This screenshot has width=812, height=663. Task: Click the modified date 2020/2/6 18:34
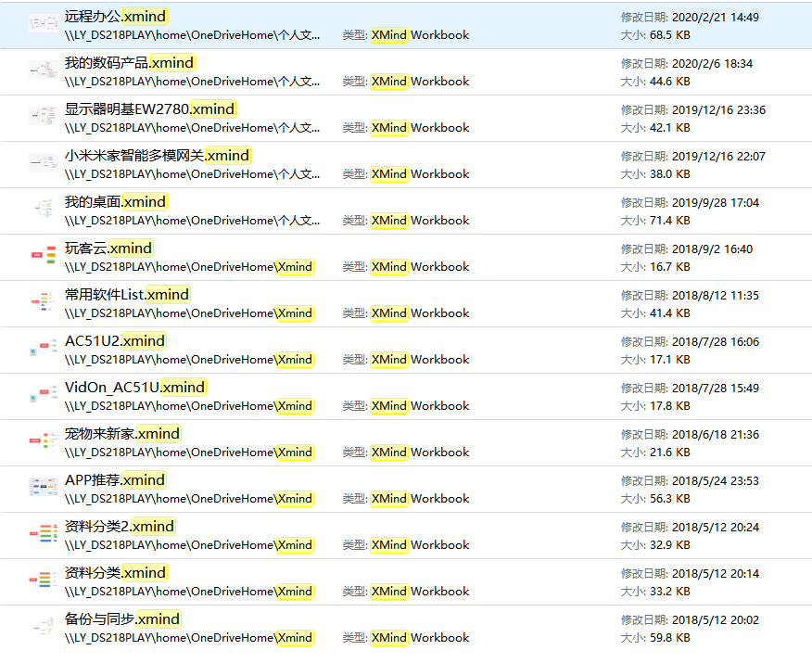(x=712, y=64)
